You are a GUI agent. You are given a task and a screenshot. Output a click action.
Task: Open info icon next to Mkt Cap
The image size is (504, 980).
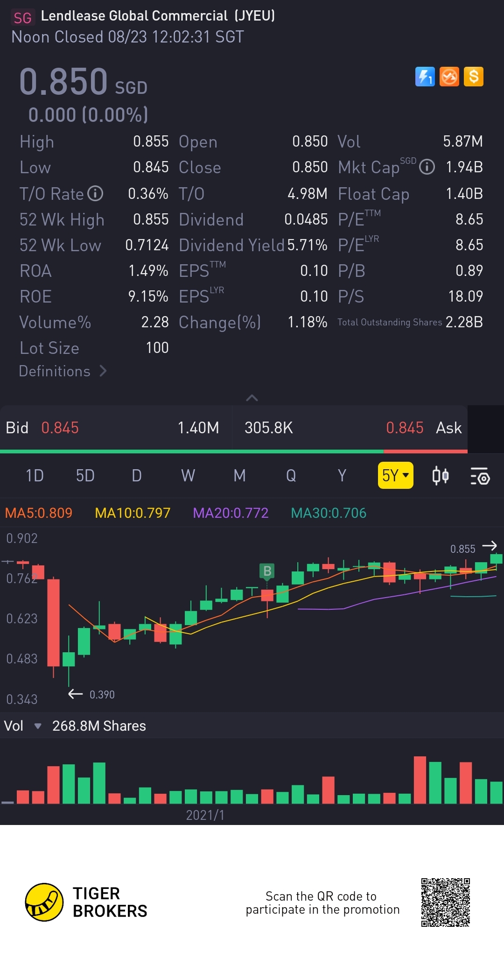(x=427, y=167)
